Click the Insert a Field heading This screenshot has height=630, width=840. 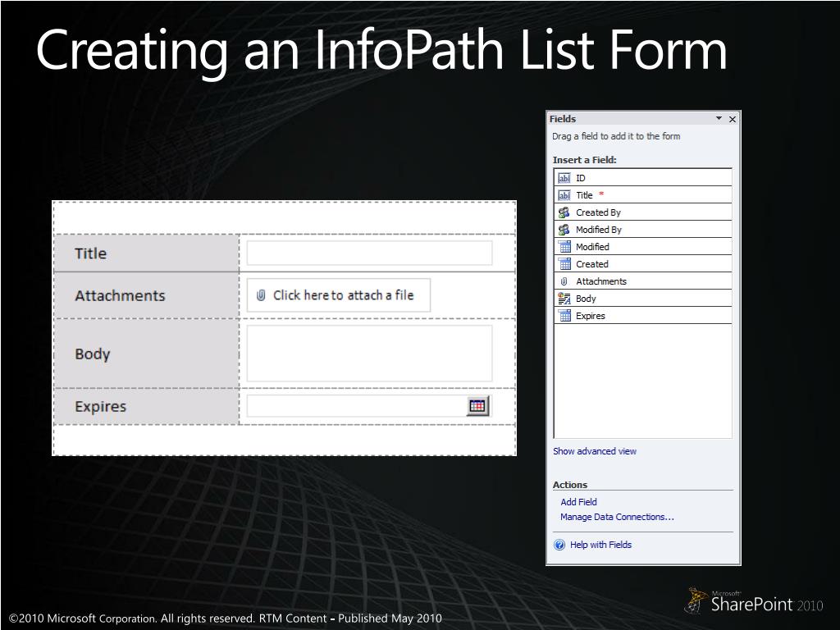584,160
